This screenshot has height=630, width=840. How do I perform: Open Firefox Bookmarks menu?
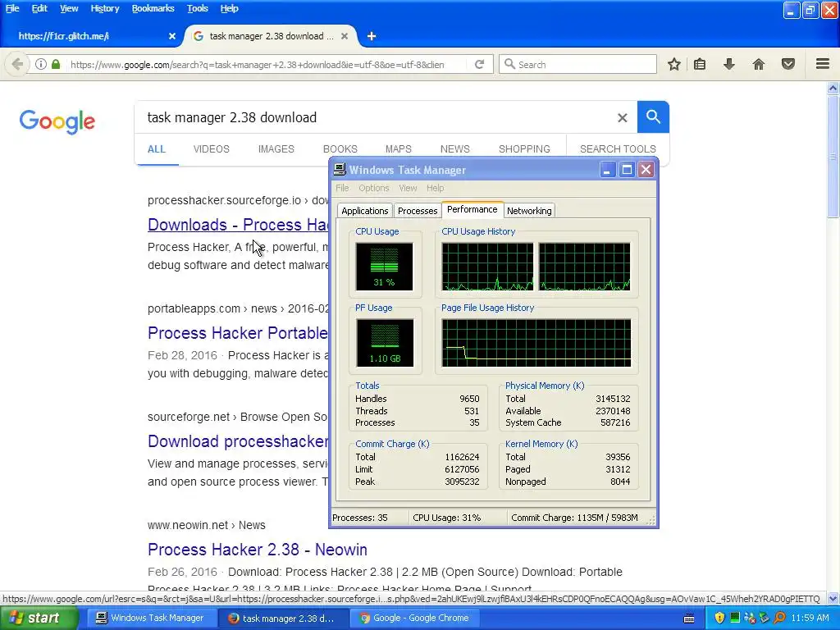(x=153, y=8)
